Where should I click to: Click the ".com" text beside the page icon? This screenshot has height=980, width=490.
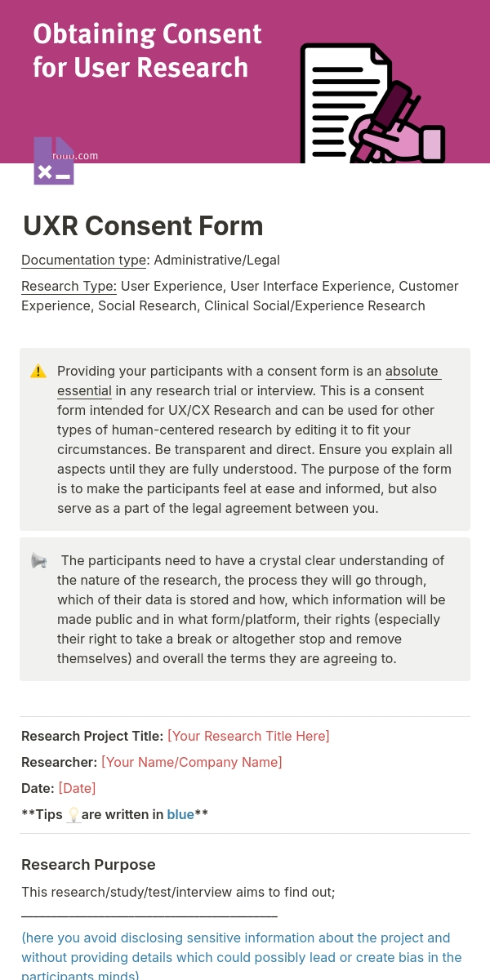tap(87, 156)
